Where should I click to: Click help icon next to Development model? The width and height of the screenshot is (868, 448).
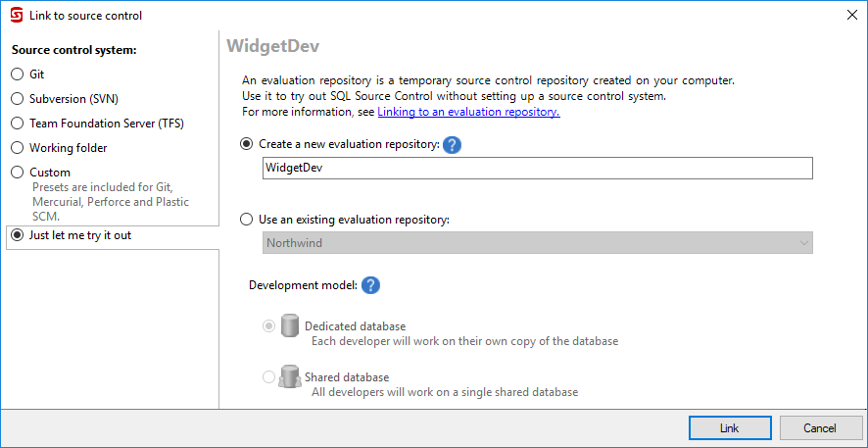370,285
